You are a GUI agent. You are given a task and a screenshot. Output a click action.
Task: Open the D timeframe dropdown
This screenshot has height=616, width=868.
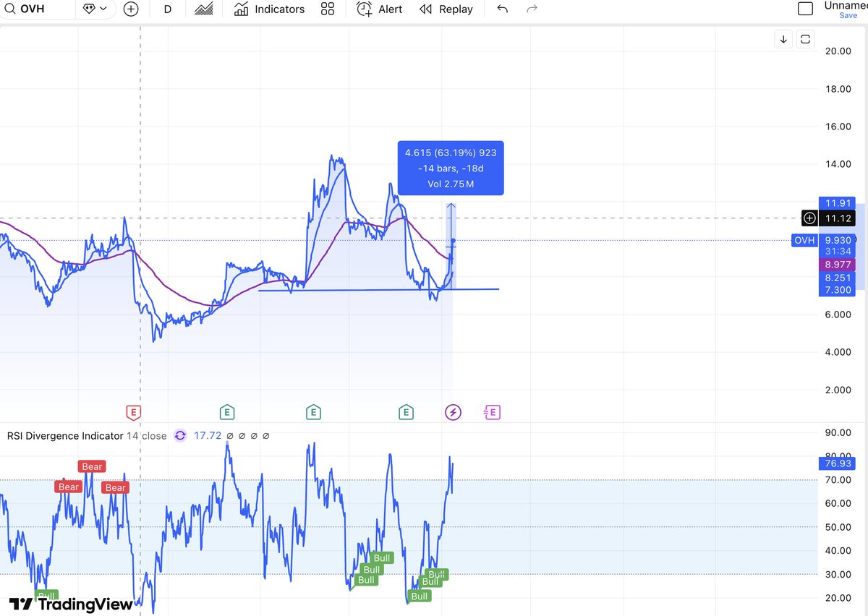click(167, 9)
